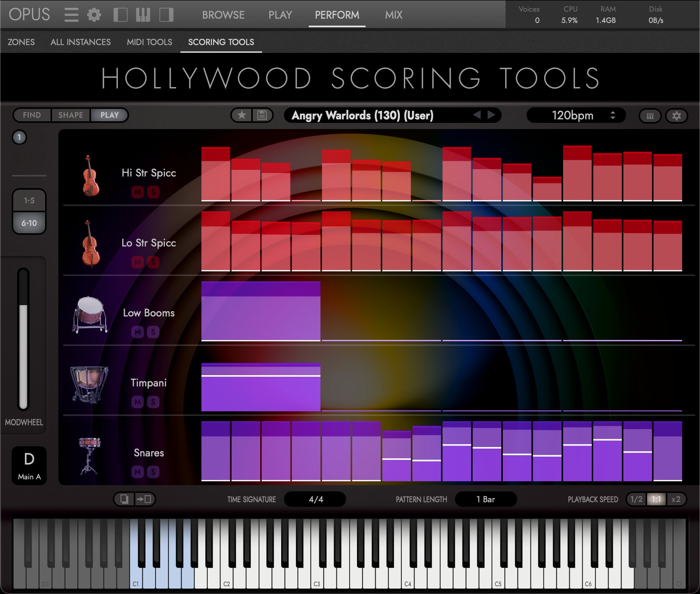Toggle the left sidebar panel icon

pos(120,15)
